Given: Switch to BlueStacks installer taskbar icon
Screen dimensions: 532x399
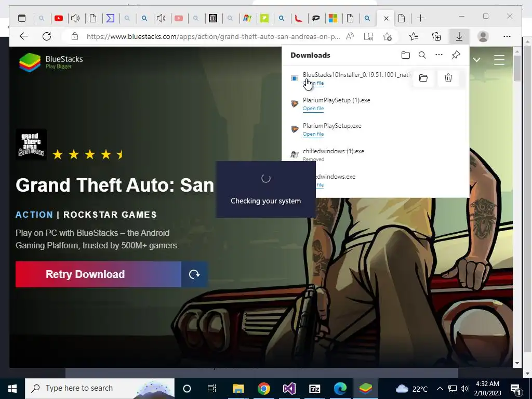Looking at the screenshot, I should click(x=365, y=389).
